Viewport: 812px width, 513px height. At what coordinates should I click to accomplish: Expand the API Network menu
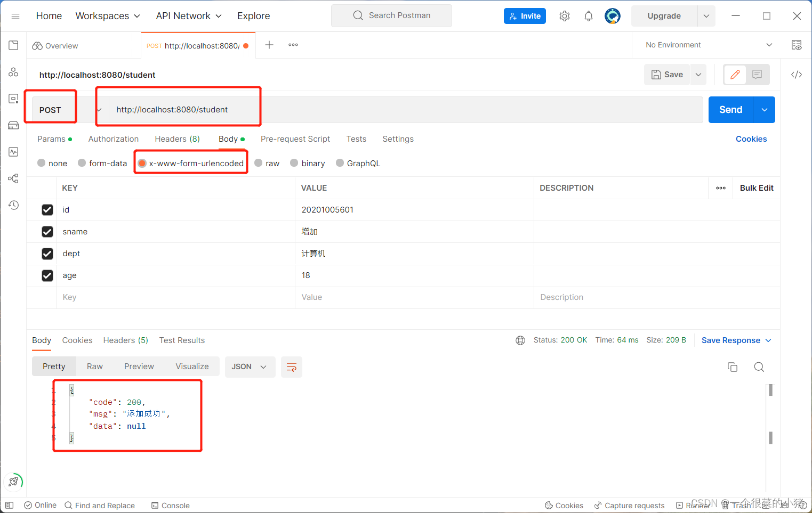point(189,16)
